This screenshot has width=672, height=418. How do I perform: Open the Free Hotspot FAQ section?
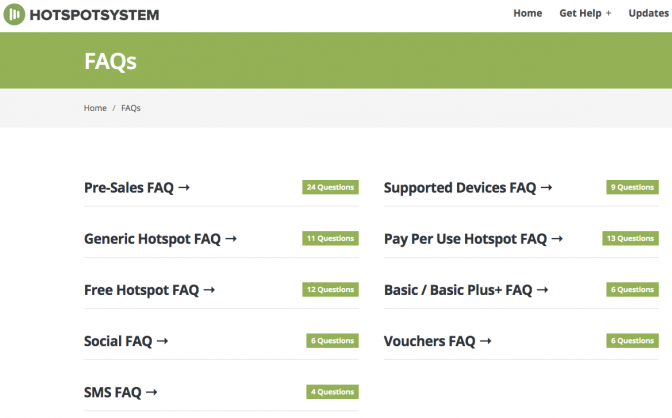click(149, 290)
